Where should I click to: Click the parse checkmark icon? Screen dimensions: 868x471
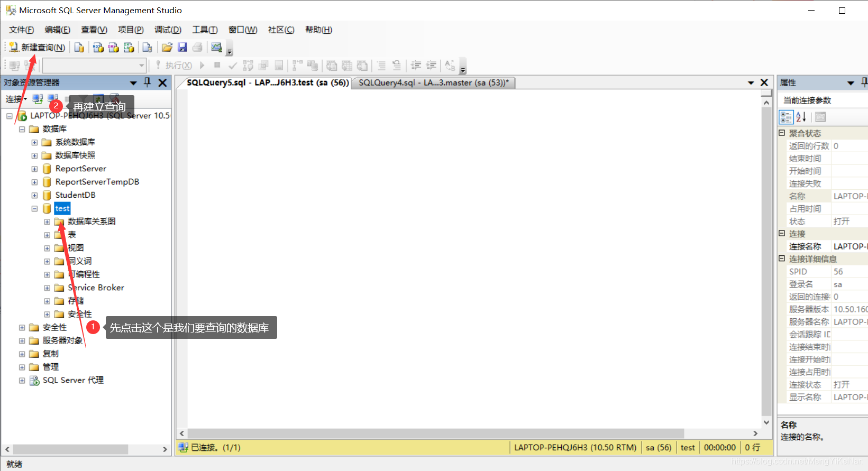232,66
